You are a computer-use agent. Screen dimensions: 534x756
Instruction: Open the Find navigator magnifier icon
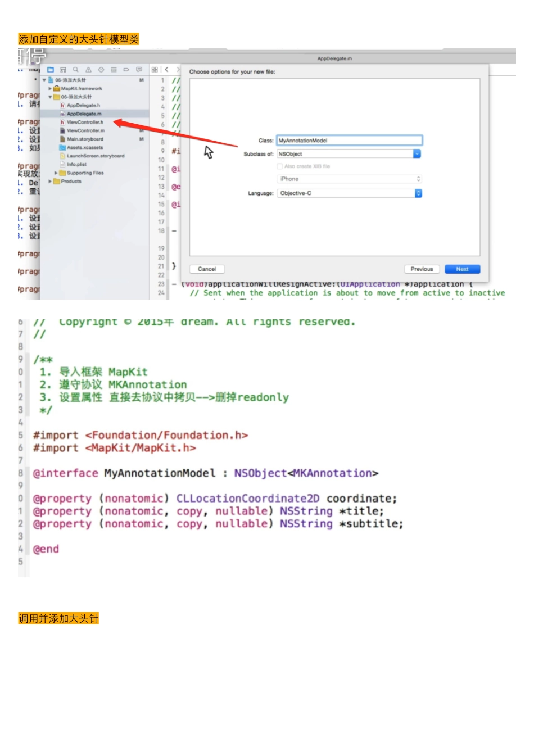(x=75, y=70)
